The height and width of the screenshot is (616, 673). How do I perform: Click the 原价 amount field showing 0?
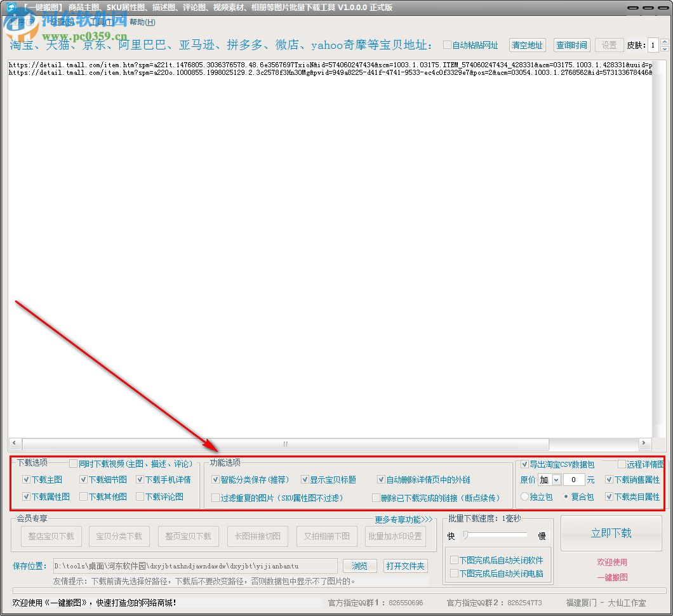pyautogui.click(x=573, y=480)
